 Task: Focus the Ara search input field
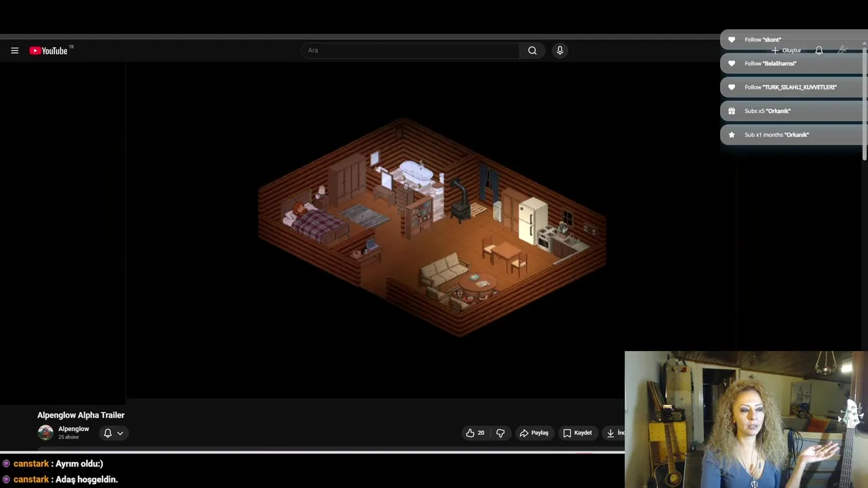point(410,50)
